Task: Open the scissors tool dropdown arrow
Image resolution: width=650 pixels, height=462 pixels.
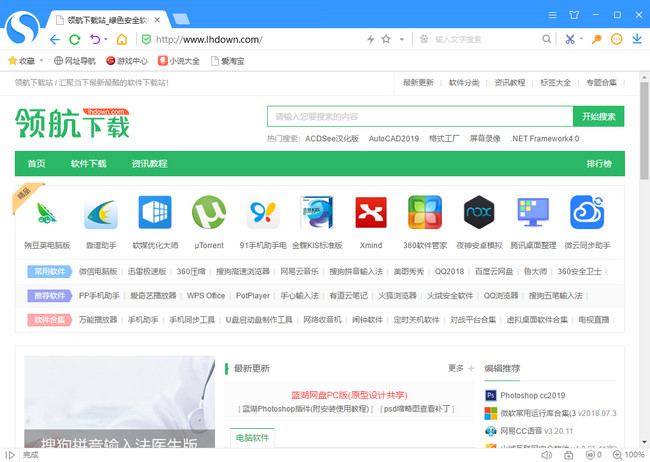Action: click(x=581, y=39)
